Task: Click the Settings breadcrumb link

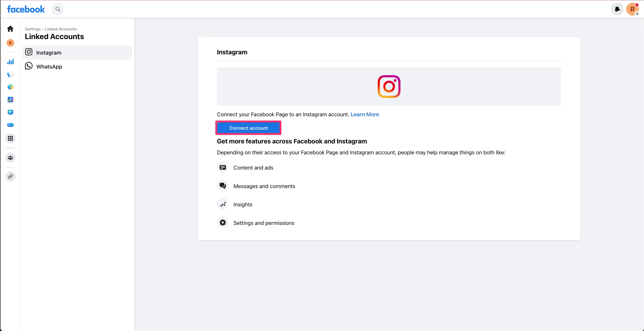Action: [x=33, y=29]
